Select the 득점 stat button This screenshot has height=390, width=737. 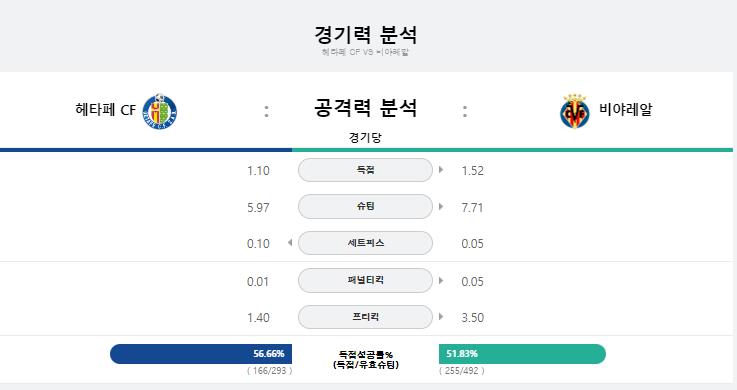pyautogui.click(x=365, y=170)
